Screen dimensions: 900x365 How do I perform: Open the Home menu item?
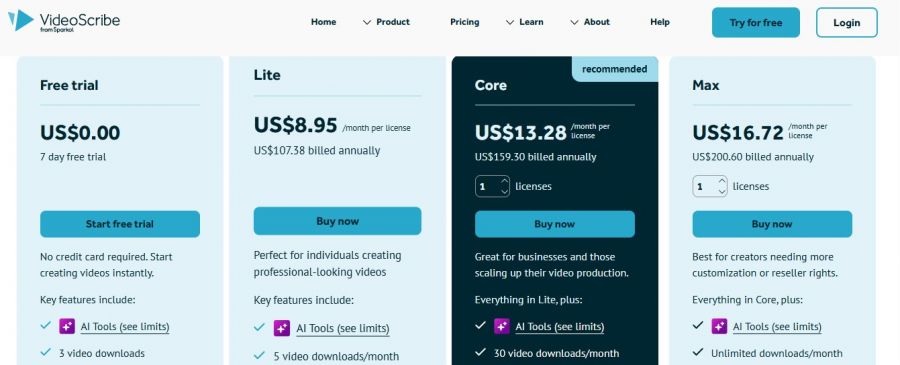click(323, 22)
